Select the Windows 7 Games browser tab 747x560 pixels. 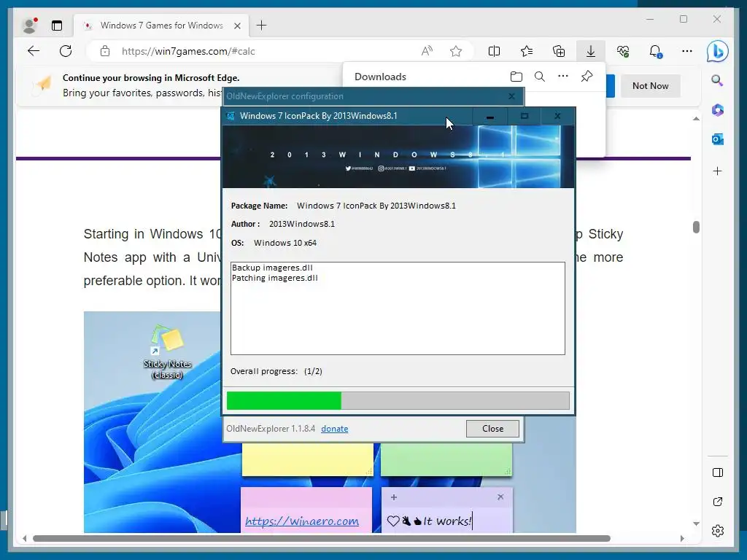pyautogui.click(x=161, y=26)
